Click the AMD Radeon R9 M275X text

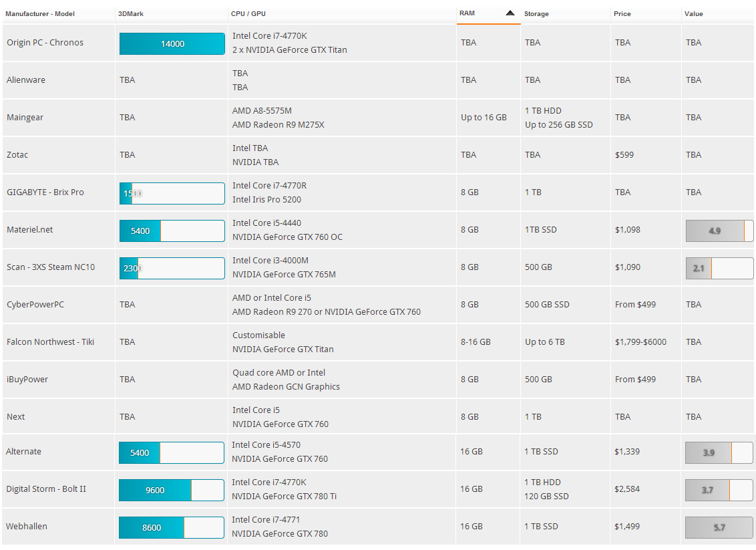point(278,125)
